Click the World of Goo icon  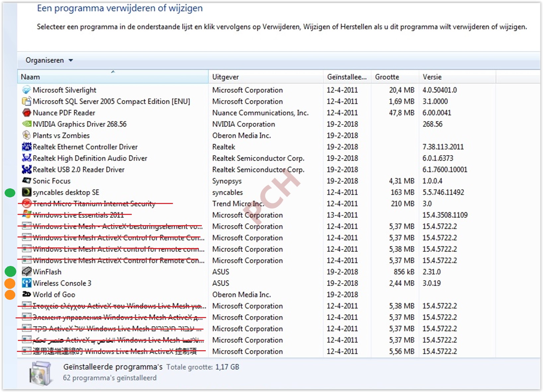(27, 294)
